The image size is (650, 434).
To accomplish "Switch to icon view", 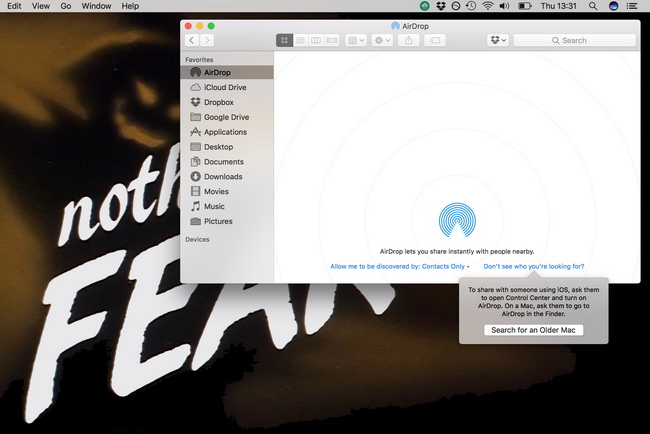I will click(x=284, y=40).
